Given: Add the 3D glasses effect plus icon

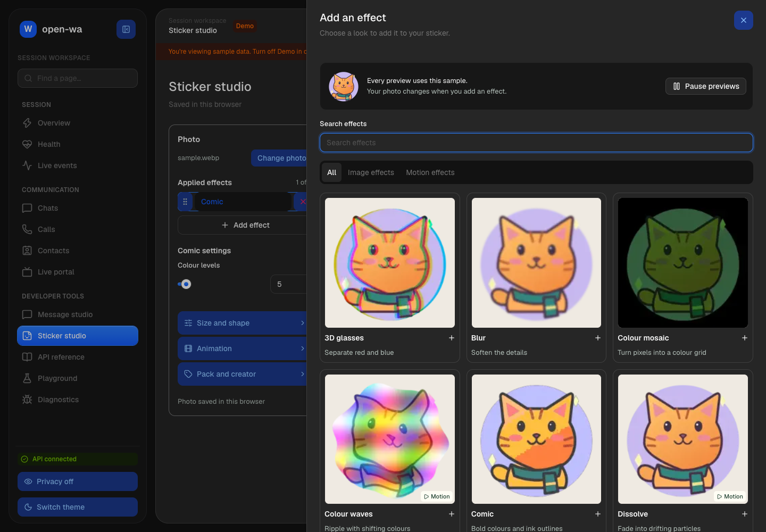Looking at the screenshot, I should 452,338.
